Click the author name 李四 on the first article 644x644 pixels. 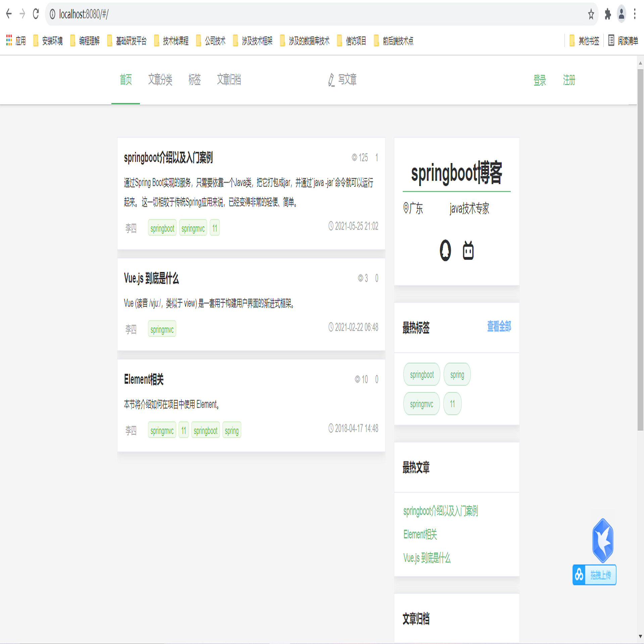131,229
